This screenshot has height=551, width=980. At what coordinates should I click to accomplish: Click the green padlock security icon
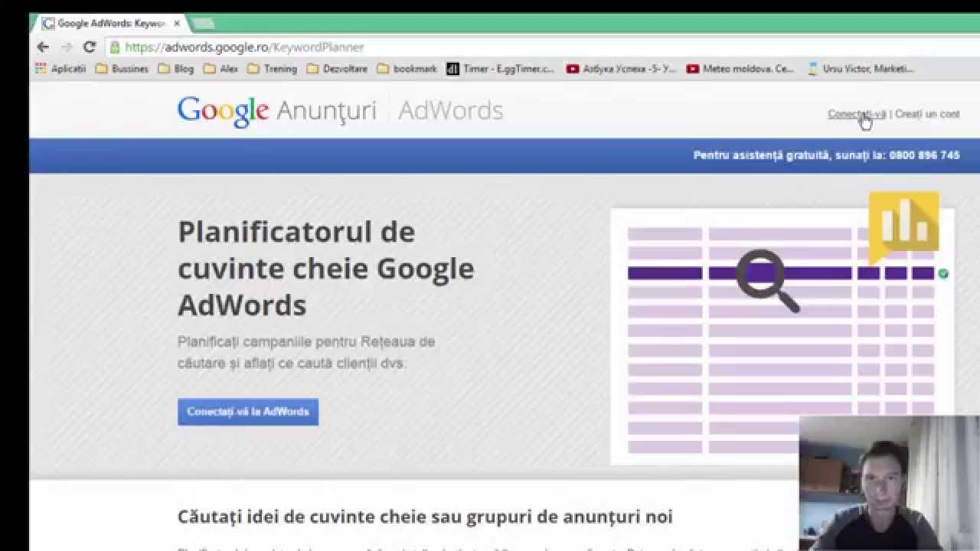tap(115, 47)
